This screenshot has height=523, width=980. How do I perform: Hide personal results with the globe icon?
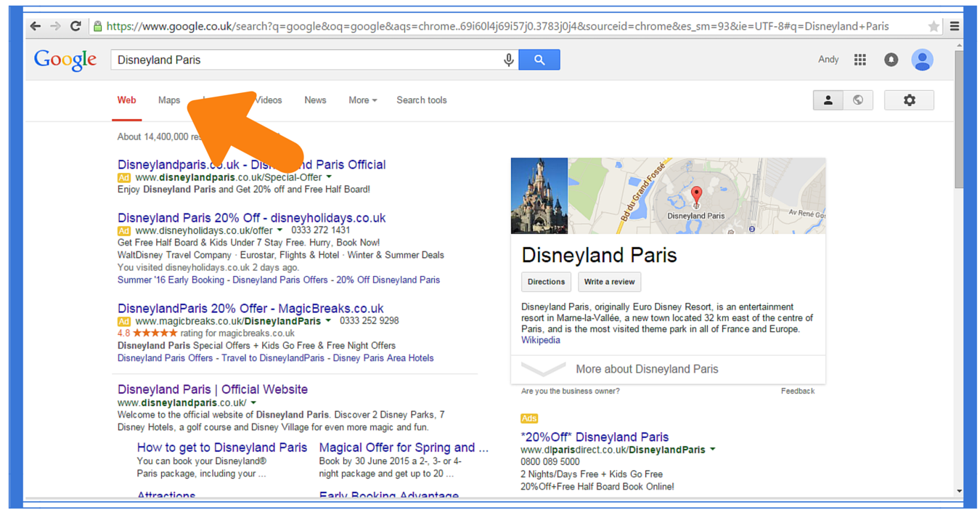click(858, 100)
